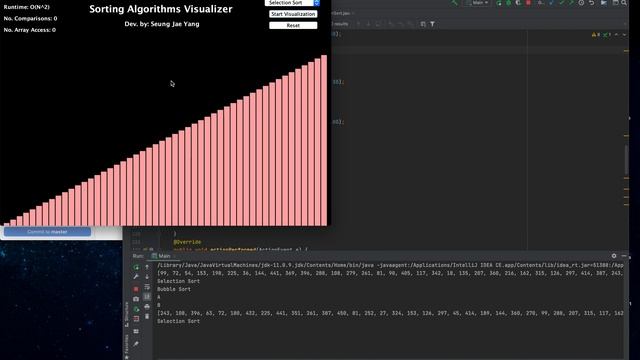Image resolution: width=640 pixels, height=360 pixels.
Task: Open the Favorites tool window tab
Action: click(x=127, y=347)
